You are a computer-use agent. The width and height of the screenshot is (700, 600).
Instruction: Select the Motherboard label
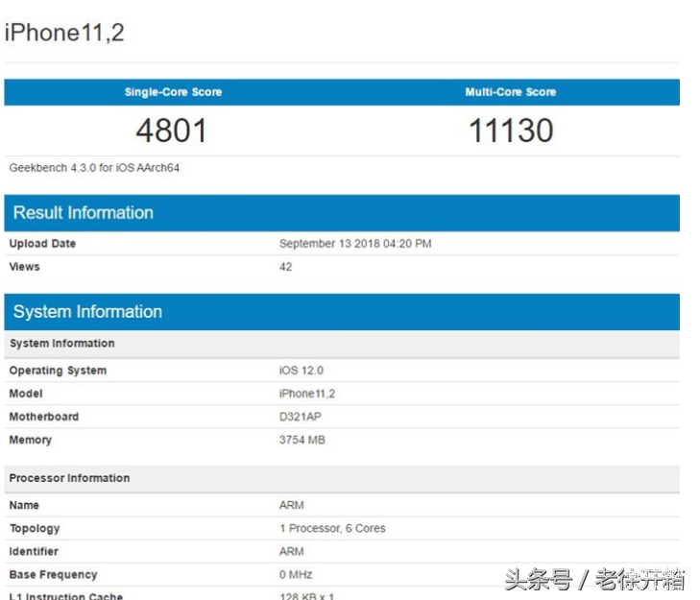(44, 417)
